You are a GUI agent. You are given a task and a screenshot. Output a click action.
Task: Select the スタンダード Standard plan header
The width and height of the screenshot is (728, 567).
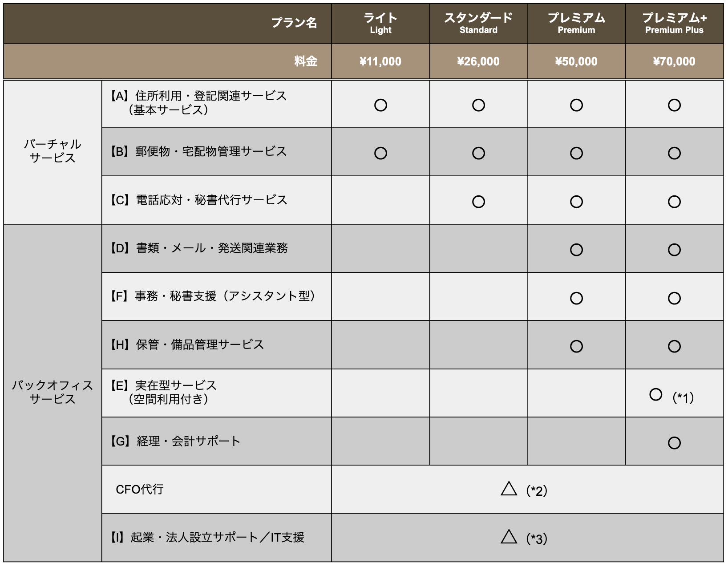tap(478, 23)
